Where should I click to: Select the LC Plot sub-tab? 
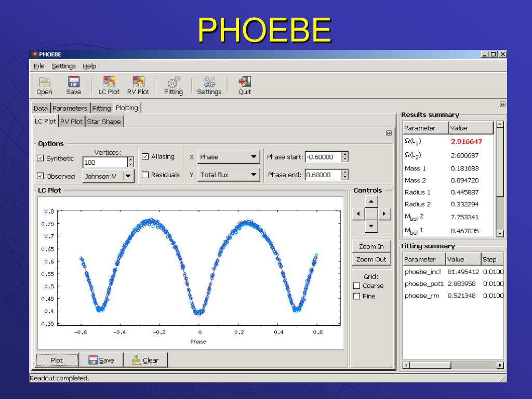tap(45, 121)
